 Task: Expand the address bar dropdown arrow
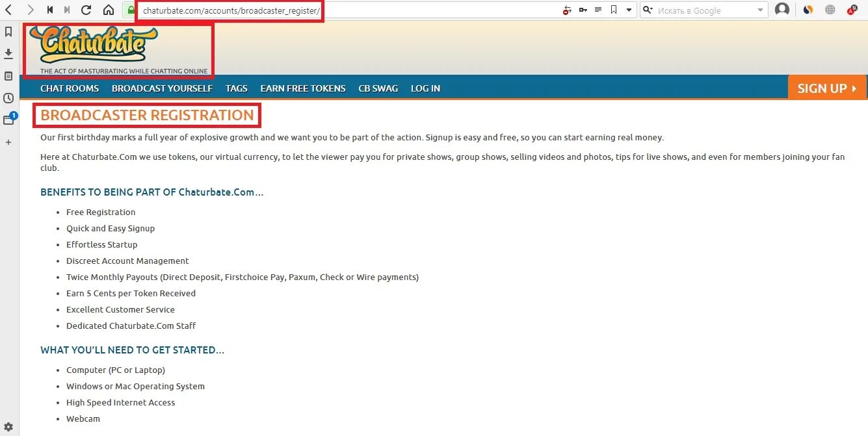pos(629,10)
